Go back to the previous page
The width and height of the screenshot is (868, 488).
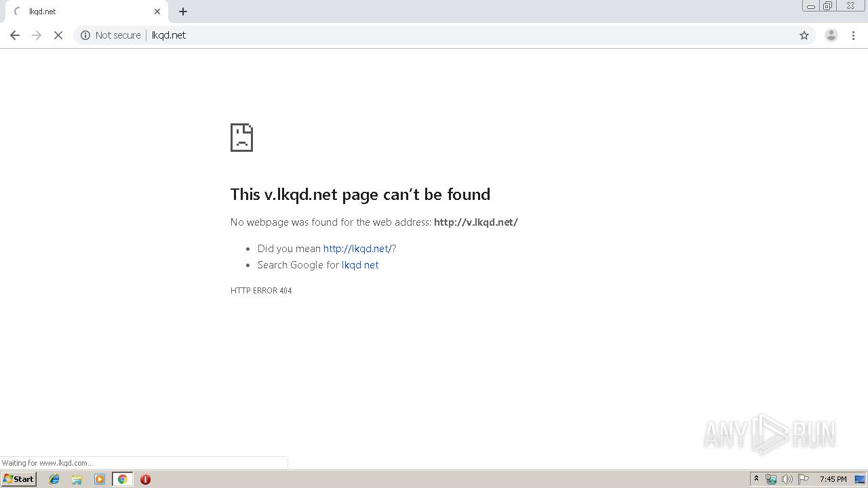[15, 35]
